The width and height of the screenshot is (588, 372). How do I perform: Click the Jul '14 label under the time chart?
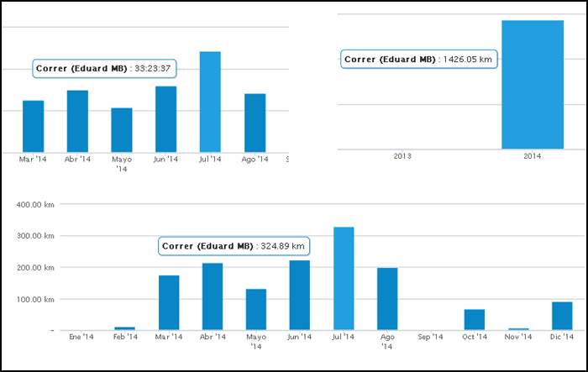[210, 159]
